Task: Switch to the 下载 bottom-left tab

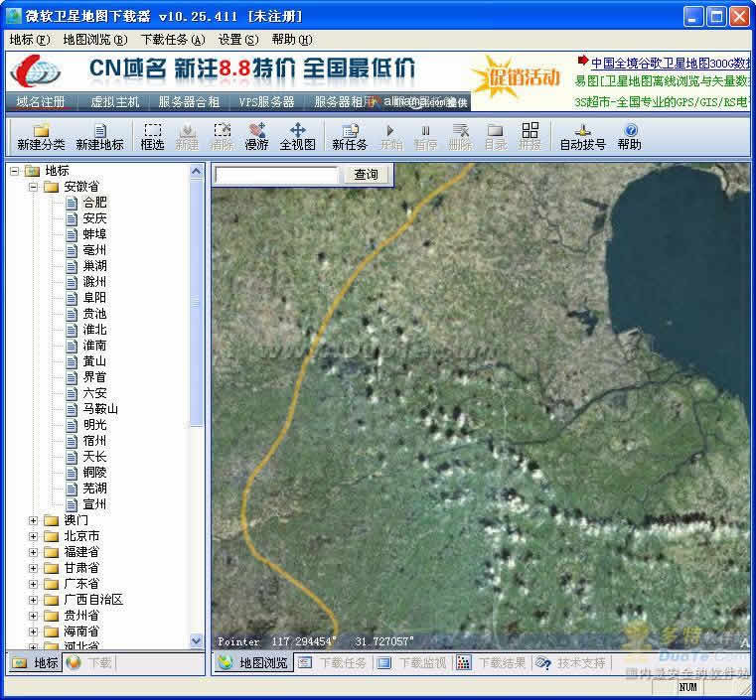Action: pos(89,663)
